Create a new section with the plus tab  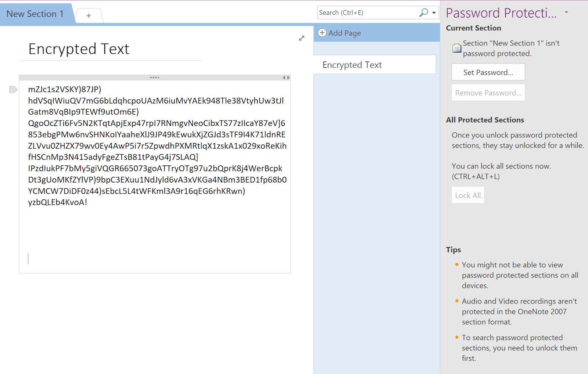(89, 15)
